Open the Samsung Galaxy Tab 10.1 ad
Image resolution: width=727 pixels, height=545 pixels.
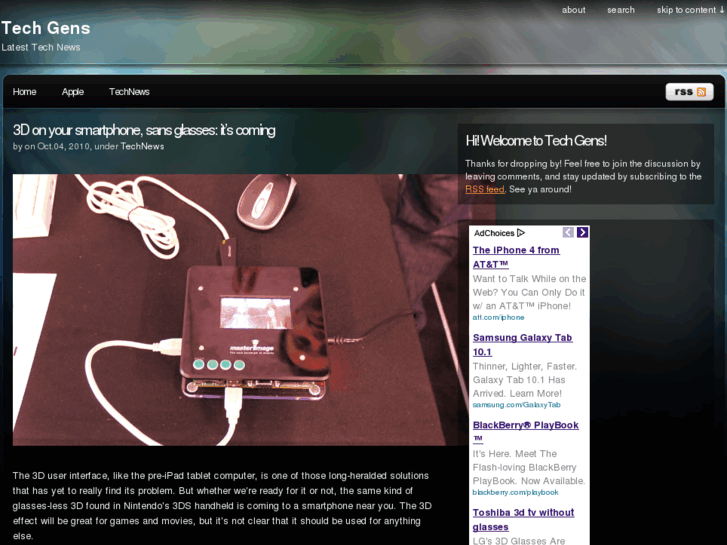523,345
